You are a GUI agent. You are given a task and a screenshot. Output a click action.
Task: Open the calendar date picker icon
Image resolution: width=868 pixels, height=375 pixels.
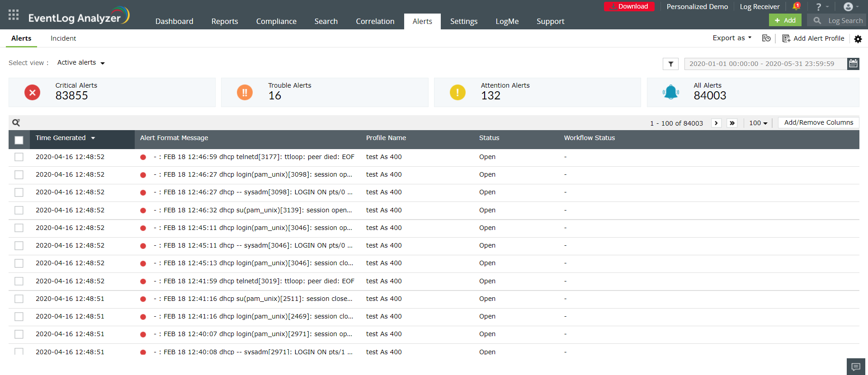[x=853, y=64]
